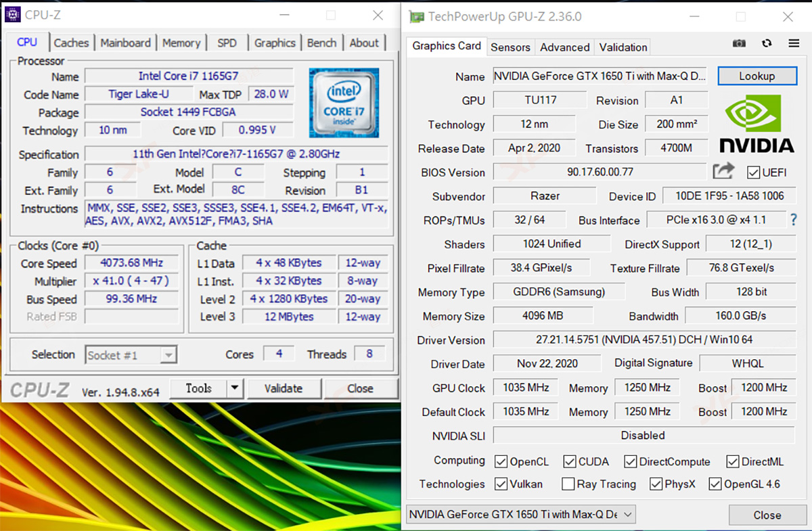Click the BIOS Version field
This screenshot has width=812, height=531.
point(600,172)
